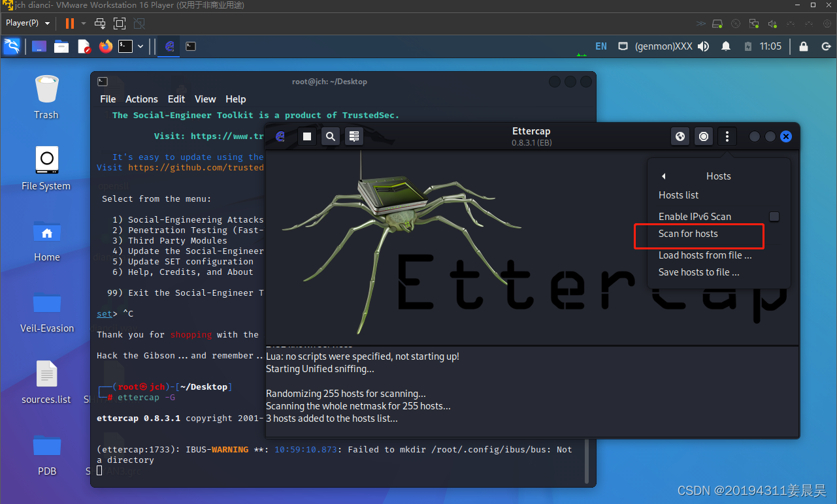Open the Trash desktop icon
Viewport: 837px width, 504px height.
[x=46, y=97]
